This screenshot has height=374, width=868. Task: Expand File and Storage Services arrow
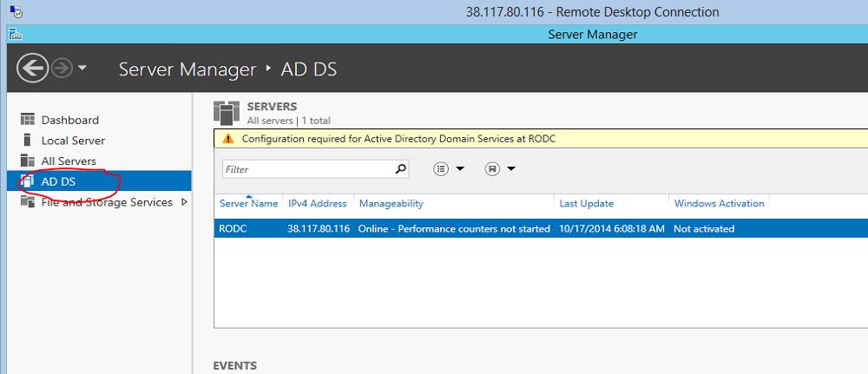click(185, 202)
